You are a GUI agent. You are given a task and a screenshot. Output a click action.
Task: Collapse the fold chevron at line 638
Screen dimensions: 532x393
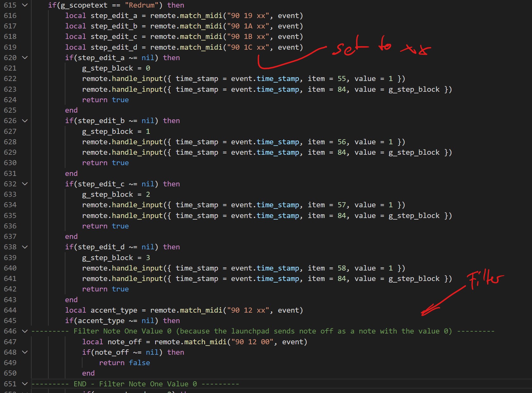[x=25, y=247]
